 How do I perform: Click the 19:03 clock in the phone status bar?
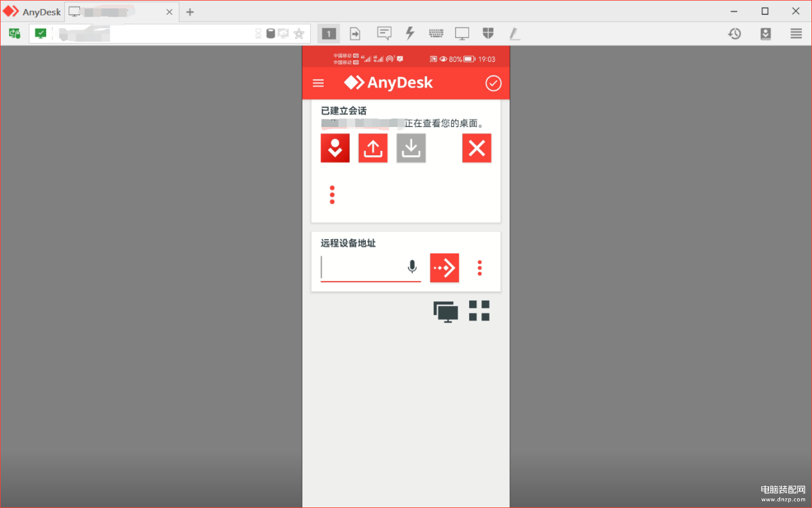pos(487,59)
